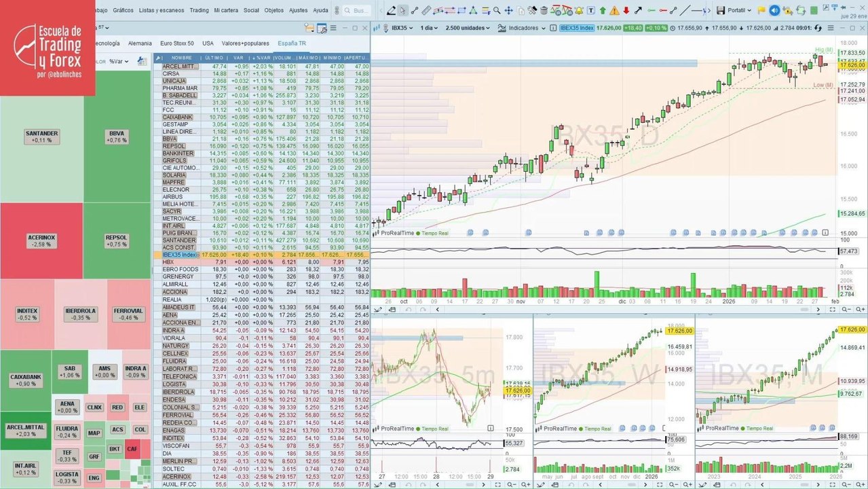Open the '2.500 unidades' dropdown
Viewport: 868px width, 489px height.
click(x=468, y=28)
